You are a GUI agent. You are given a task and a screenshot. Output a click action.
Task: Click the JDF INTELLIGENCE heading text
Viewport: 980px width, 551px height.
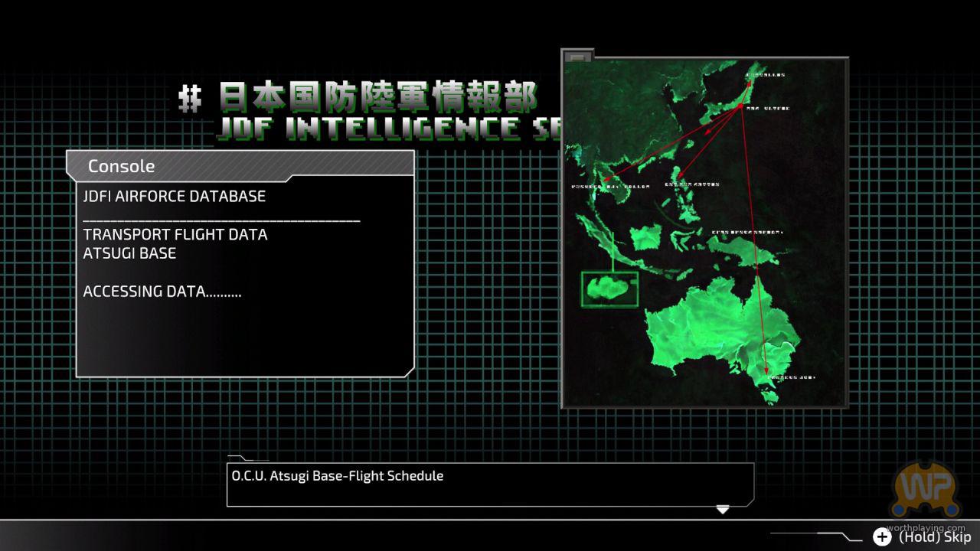[389, 128]
